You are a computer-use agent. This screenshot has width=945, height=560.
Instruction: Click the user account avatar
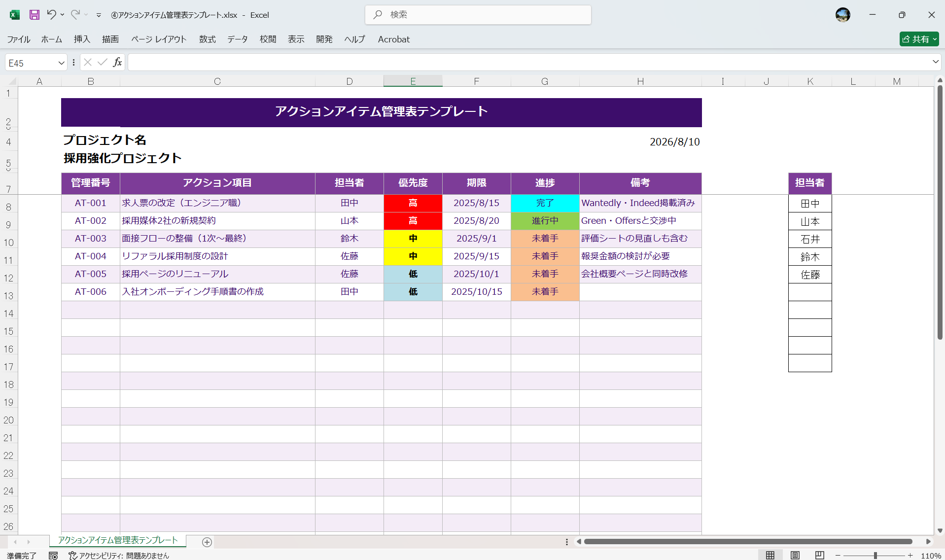843,15
